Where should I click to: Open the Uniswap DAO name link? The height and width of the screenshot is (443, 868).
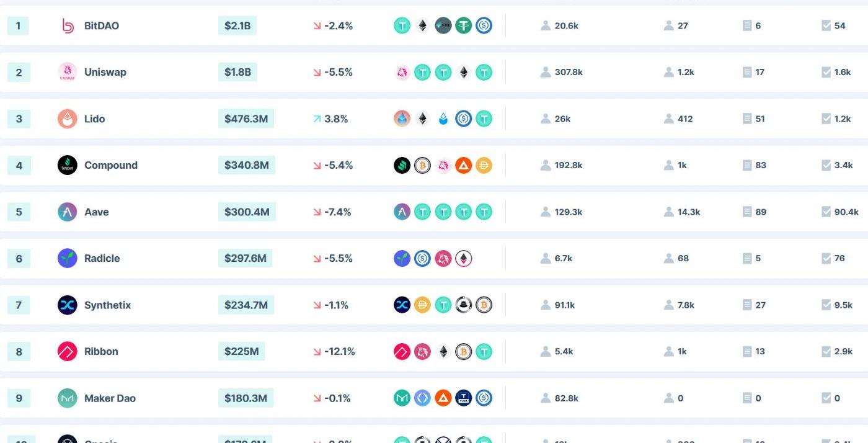[x=105, y=72]
